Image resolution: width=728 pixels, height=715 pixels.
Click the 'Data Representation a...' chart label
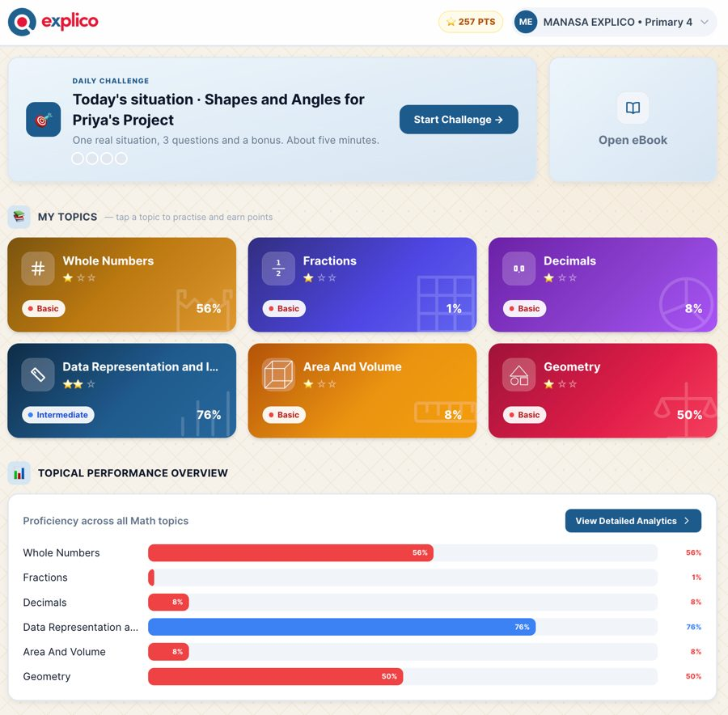pyautogui.click(x=81, y=627)
